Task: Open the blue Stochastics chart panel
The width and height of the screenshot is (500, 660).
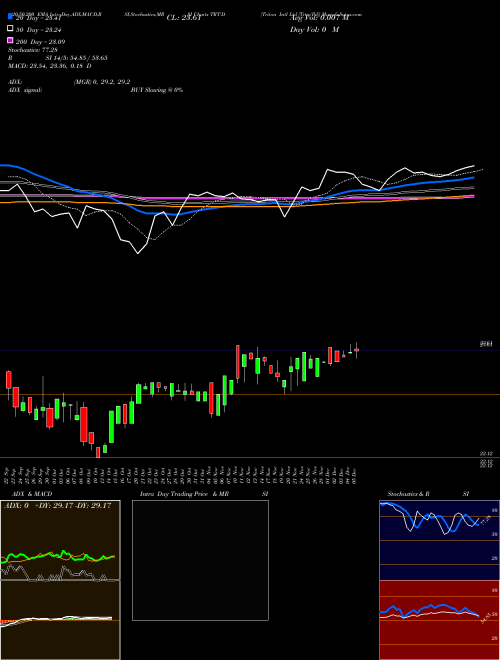Action: pos(439,540)
